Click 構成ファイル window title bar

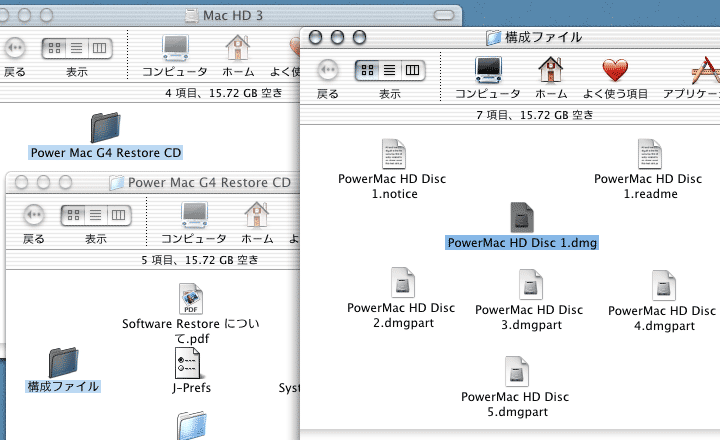click(543, 37)
